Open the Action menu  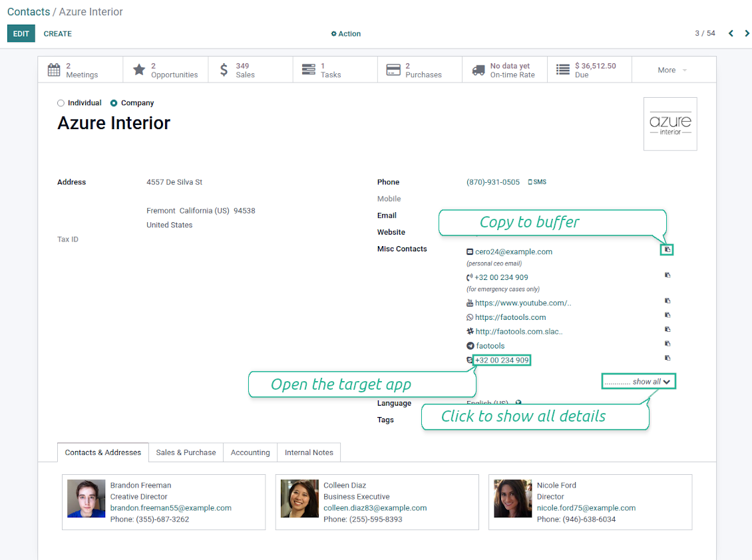[346, 33]
